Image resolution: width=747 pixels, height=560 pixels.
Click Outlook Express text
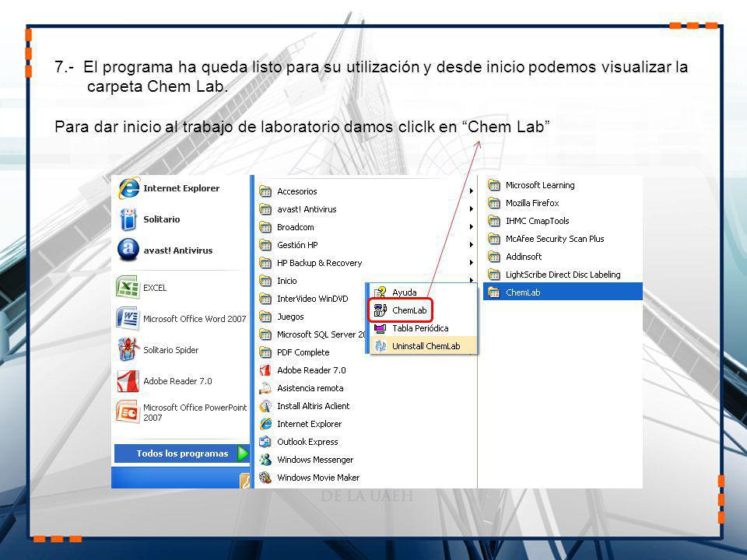tap(307, 442)
